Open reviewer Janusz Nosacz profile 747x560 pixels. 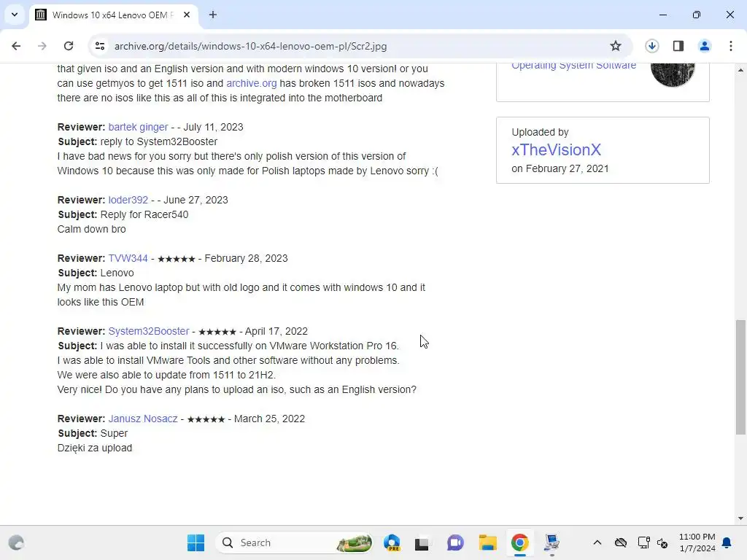[x=143, y=419]
